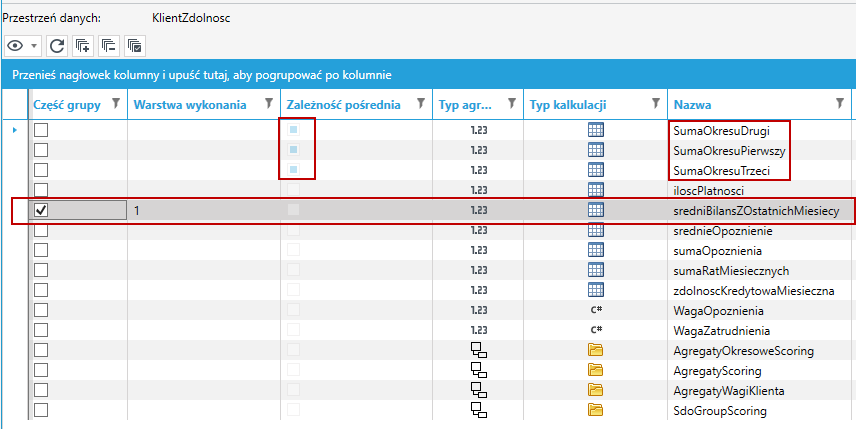The height and width of the screenshot is (429, 856).
Task: Check Część grupy for sumaOpoznienia
Action: pos(41,250)
